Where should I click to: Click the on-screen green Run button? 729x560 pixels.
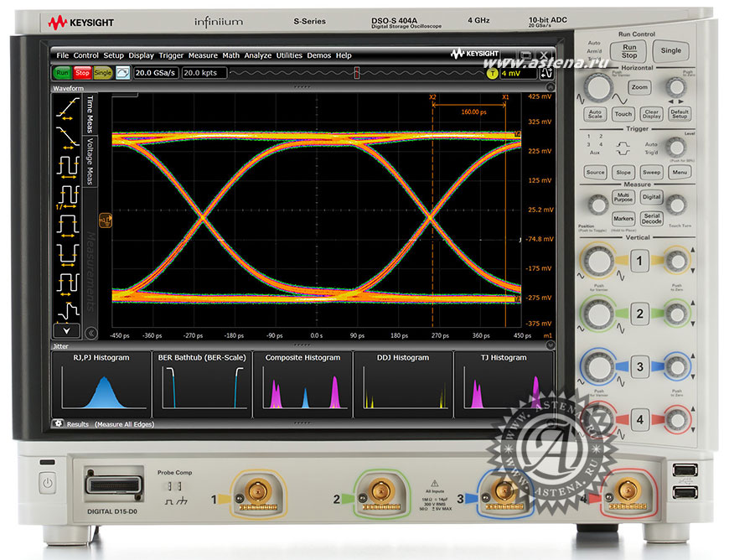[62, 73]
